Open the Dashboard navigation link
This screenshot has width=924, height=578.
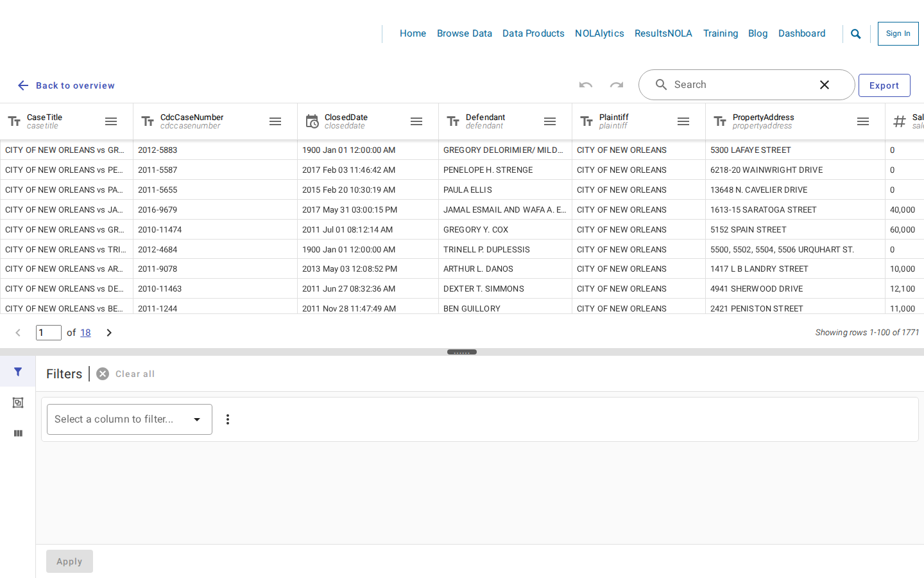coord(802,33)
